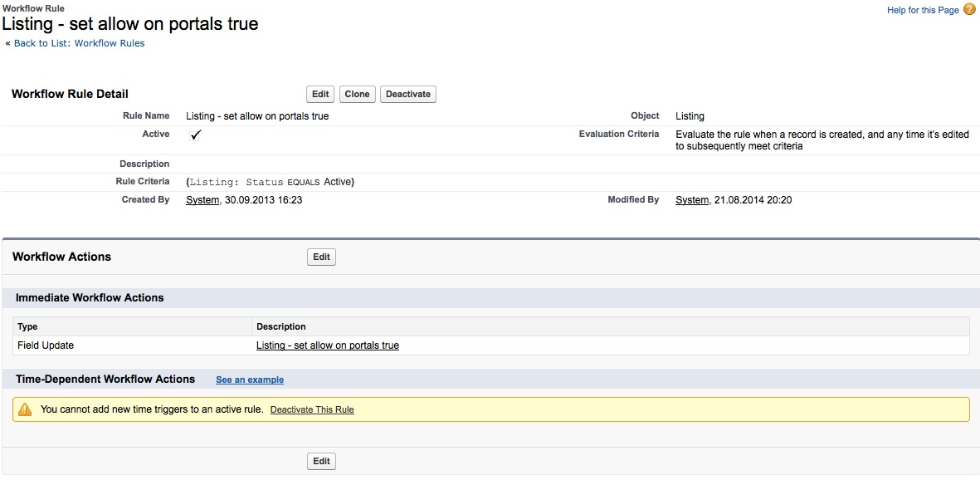Clone the workflow rule
The image size is (980, 480).
click(357, 94)
